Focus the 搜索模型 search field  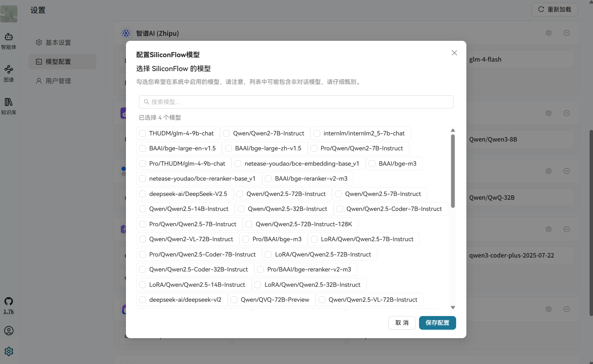tap(296, 102)
